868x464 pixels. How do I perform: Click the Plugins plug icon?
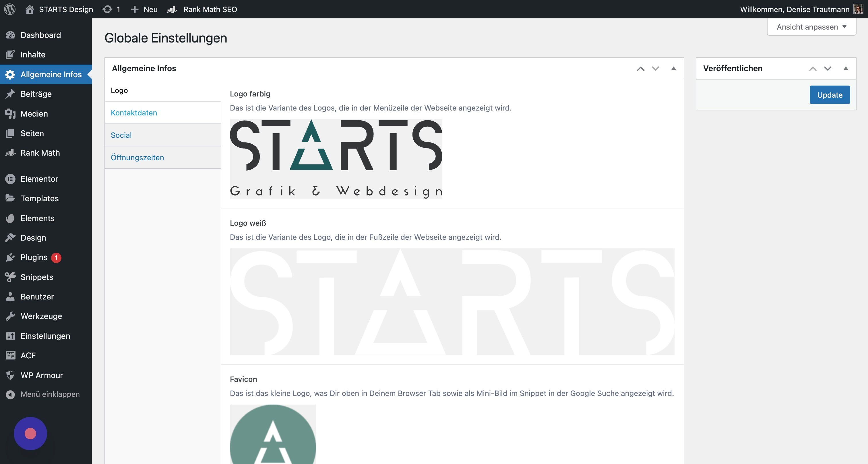10,258
